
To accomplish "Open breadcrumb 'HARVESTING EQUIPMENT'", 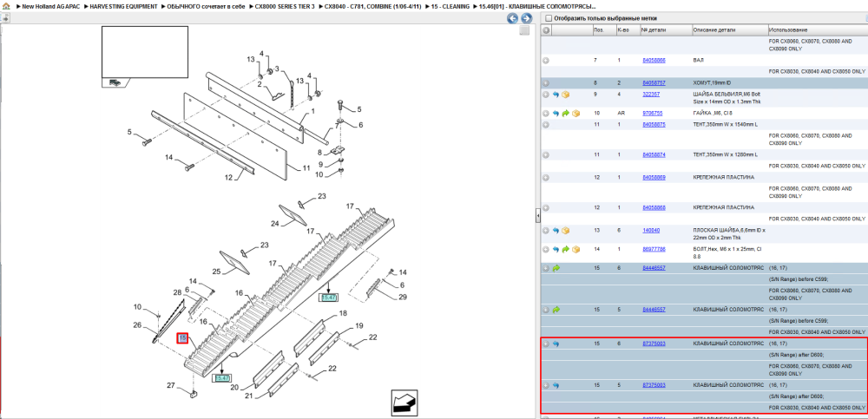I will click(123, 7).
